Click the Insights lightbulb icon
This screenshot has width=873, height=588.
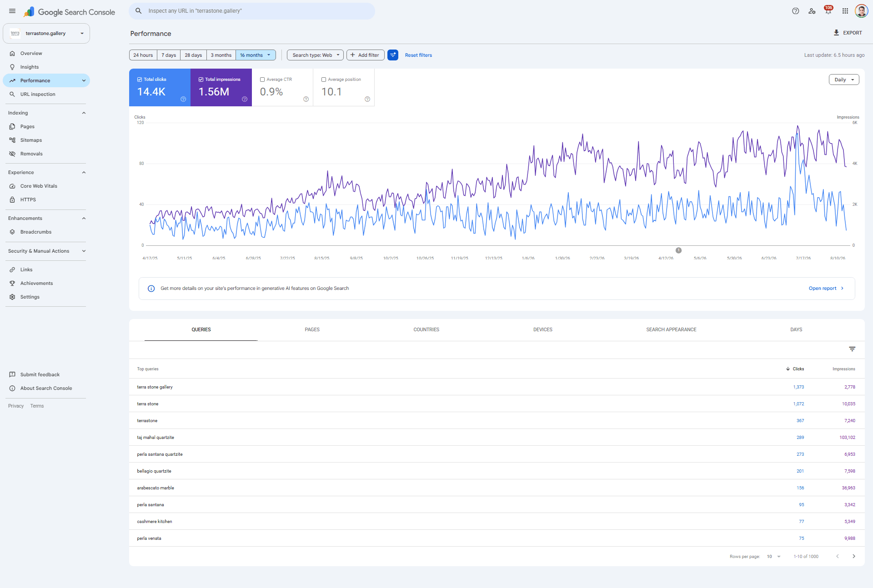12,67
